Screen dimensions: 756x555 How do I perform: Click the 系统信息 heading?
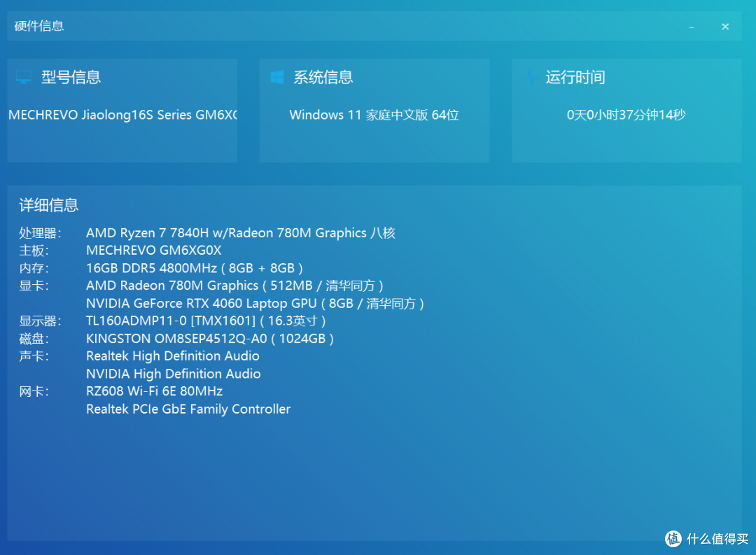click(x=323, y=77)
